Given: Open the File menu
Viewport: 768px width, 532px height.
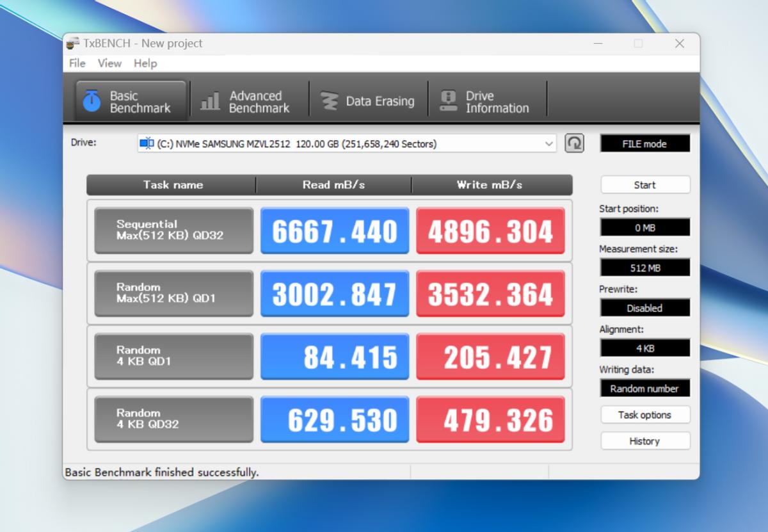Looking at the screenshot, I should pyautogui.click(x=76, y=63).
